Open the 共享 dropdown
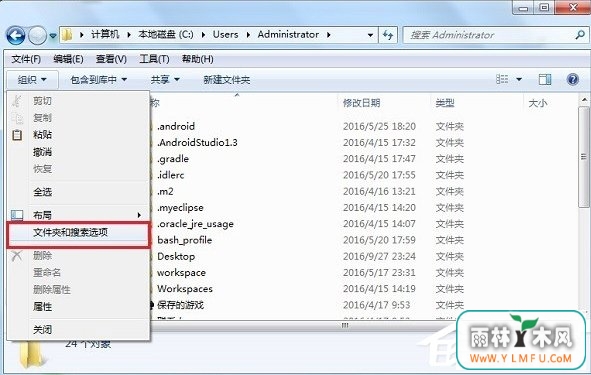Viewport: 591px width, 375px height. click(x=165, y=80)
